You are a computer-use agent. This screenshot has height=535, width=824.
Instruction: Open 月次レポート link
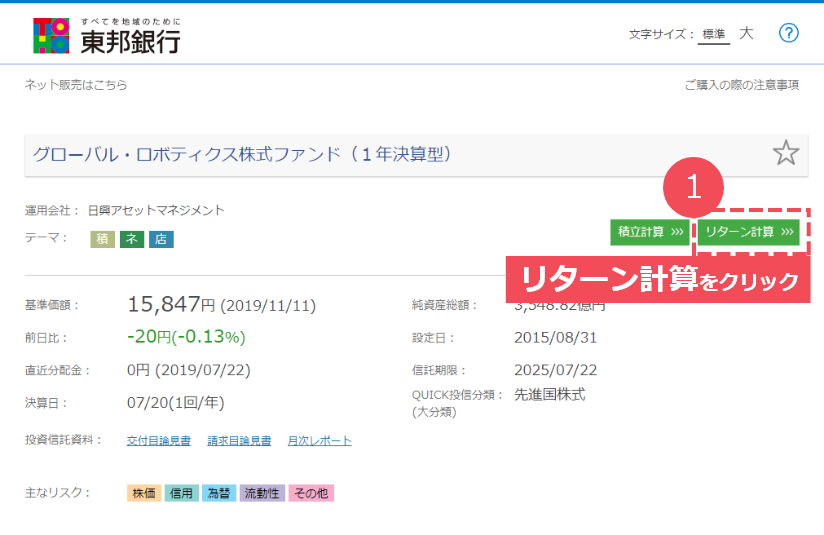(320, 440)
